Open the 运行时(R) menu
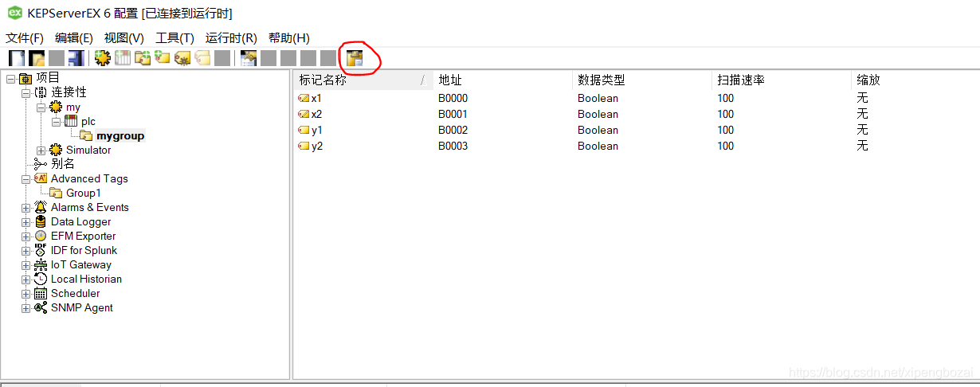The width and height of the screenshot is (980, 387). point(231,37)
